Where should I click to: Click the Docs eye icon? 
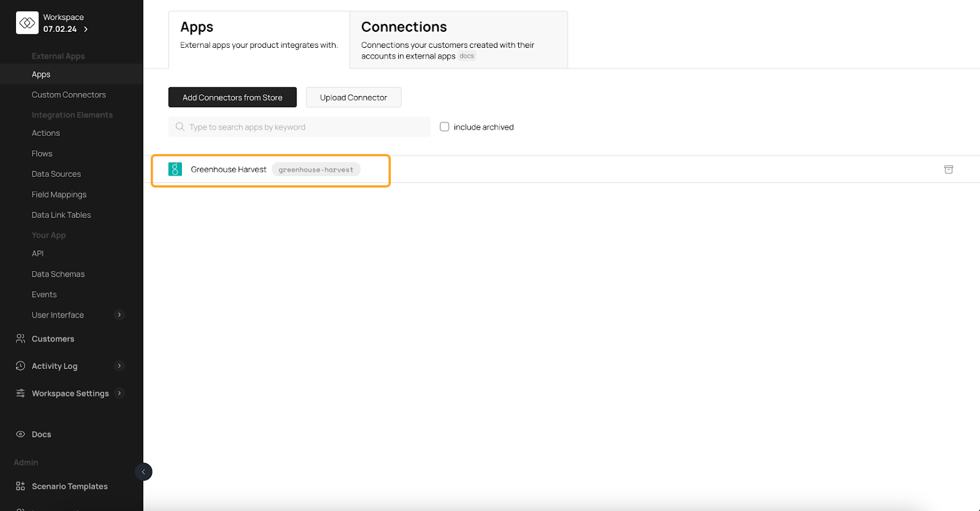pyautogui.click(x=20, y=434)
